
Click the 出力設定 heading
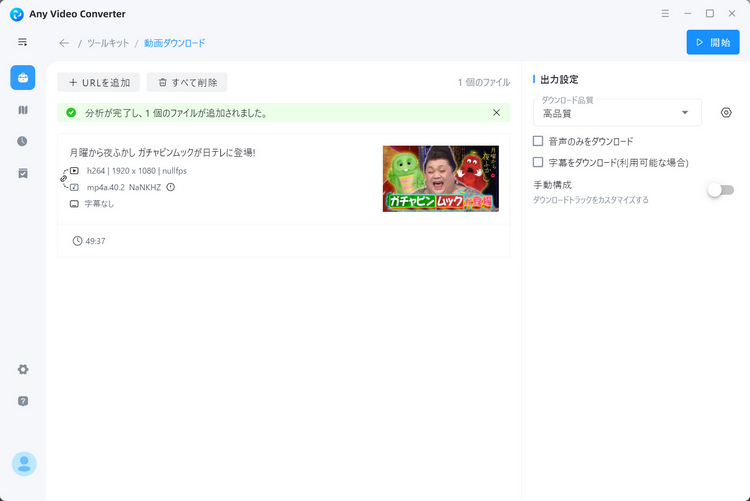click(559, 79)
